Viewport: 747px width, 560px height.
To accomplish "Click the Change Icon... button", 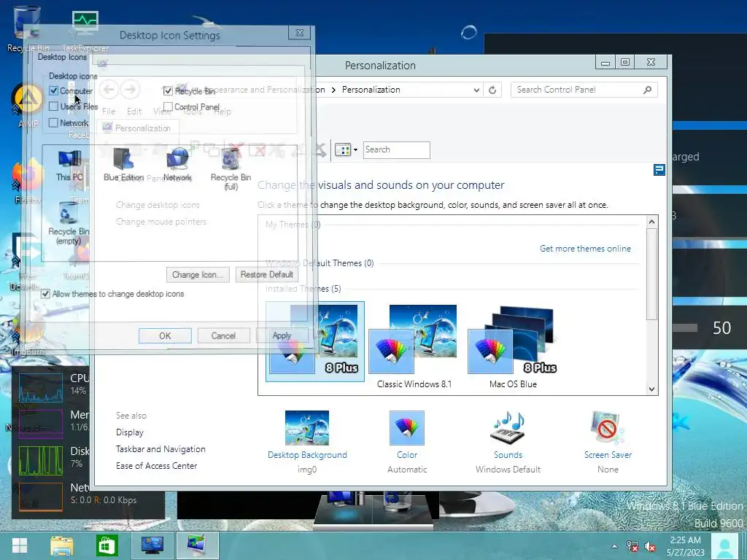I will coord(198,275).
